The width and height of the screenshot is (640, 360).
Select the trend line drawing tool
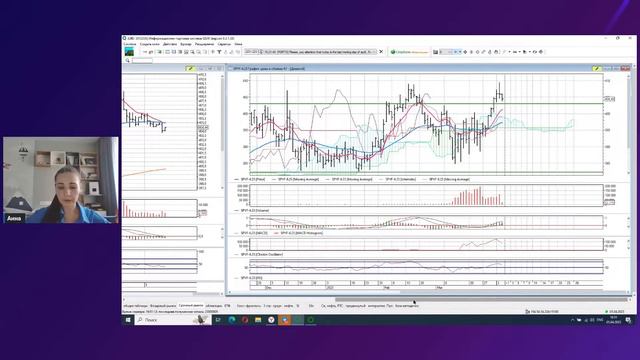[x=505, y=52]
